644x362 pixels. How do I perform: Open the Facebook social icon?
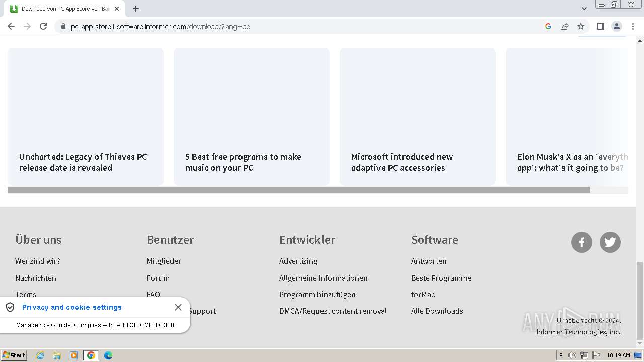(x=582, y=242)
